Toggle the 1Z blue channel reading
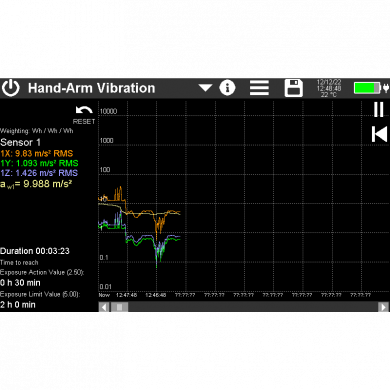 click(x=39, y=173)
